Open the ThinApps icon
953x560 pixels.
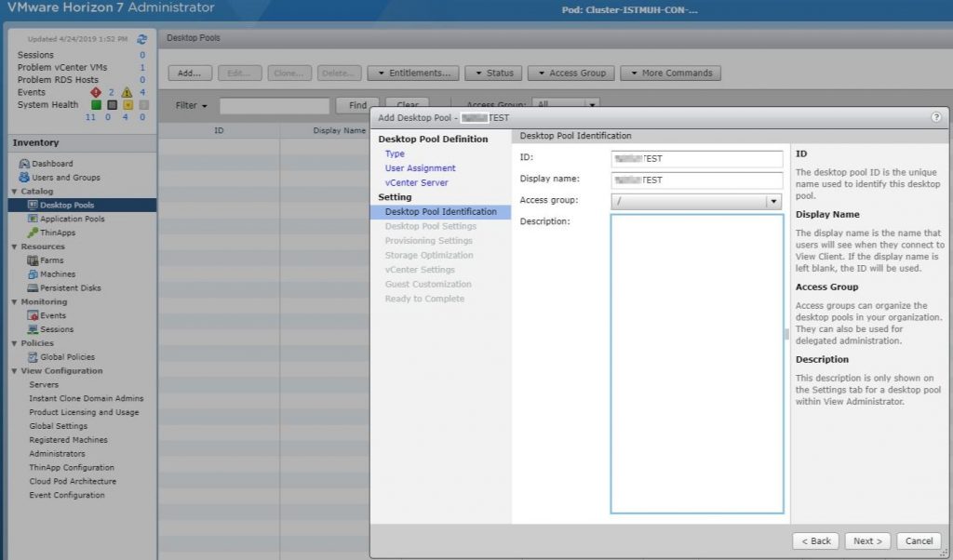pos(33,233)
